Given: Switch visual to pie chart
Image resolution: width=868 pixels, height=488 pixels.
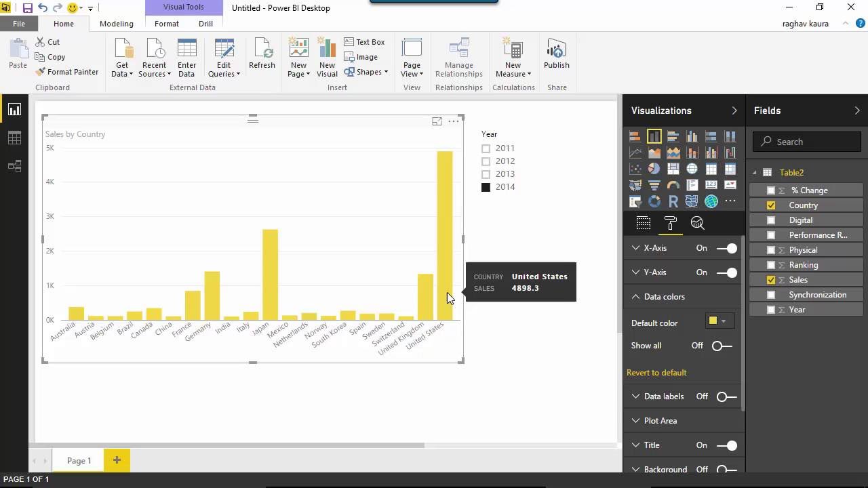Looking at the screenshot, I should coord(654,169).
